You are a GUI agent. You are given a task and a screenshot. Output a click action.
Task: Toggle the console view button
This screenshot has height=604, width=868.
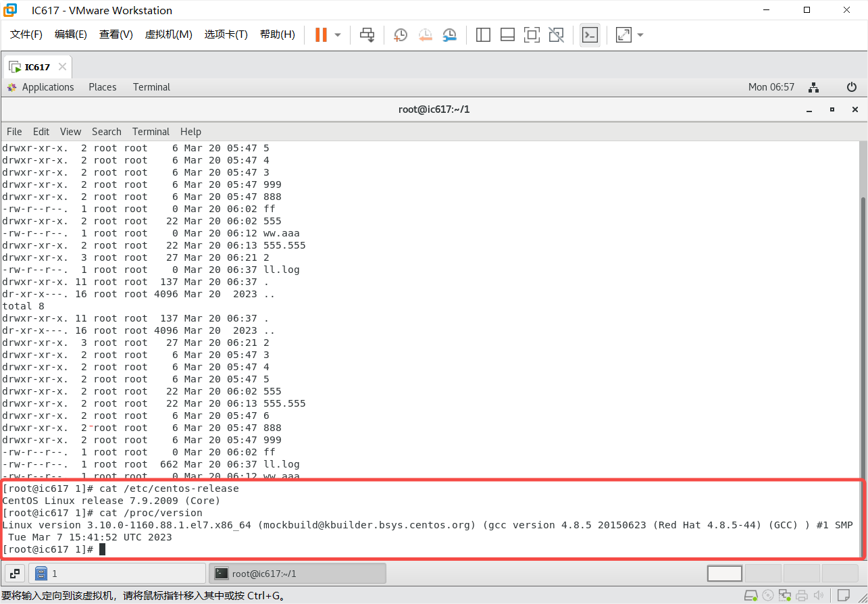point(590,34)
